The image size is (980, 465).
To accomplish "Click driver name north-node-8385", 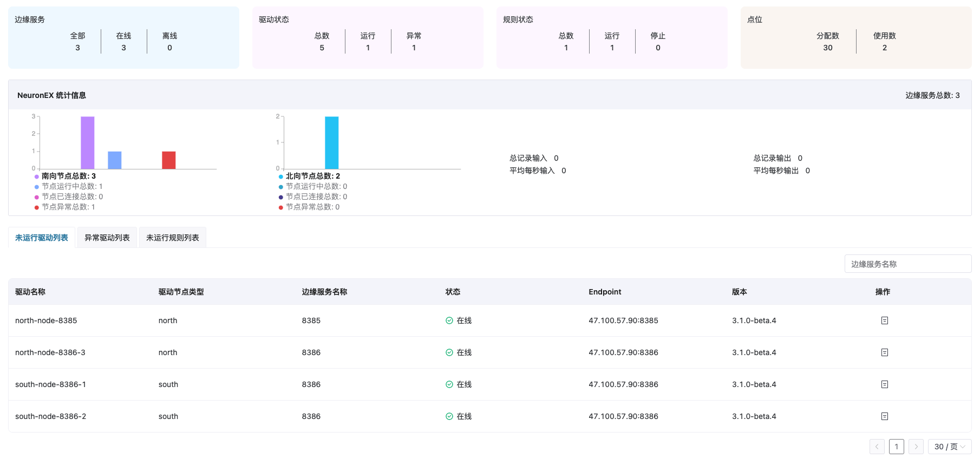I will click(x=46, y=320).
